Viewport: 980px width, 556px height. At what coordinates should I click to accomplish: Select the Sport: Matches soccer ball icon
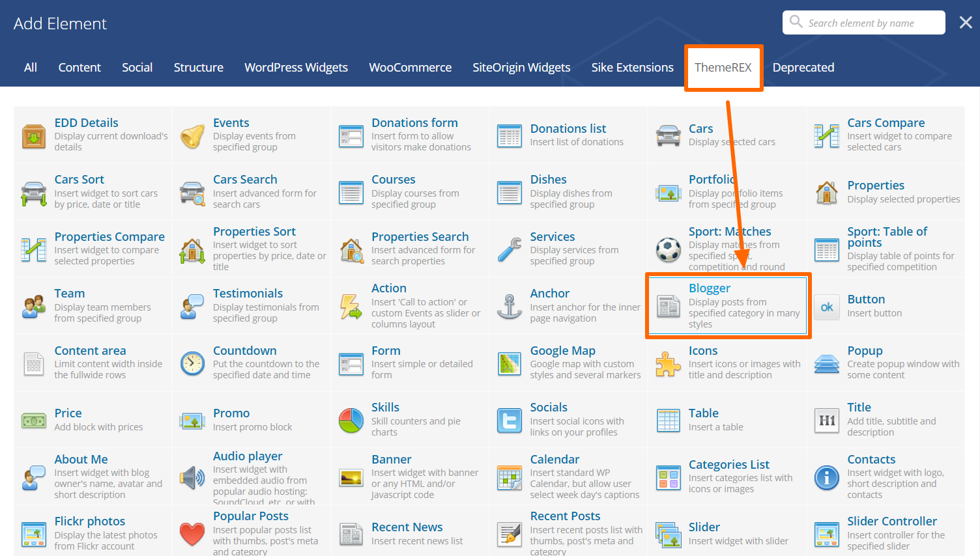[x=668, y=249]
